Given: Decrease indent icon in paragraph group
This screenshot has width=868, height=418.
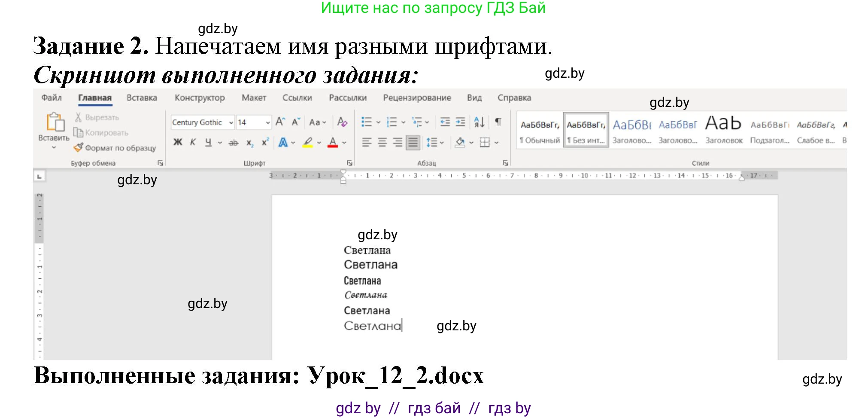Looking at the screenshot, I should click(445, 122).
